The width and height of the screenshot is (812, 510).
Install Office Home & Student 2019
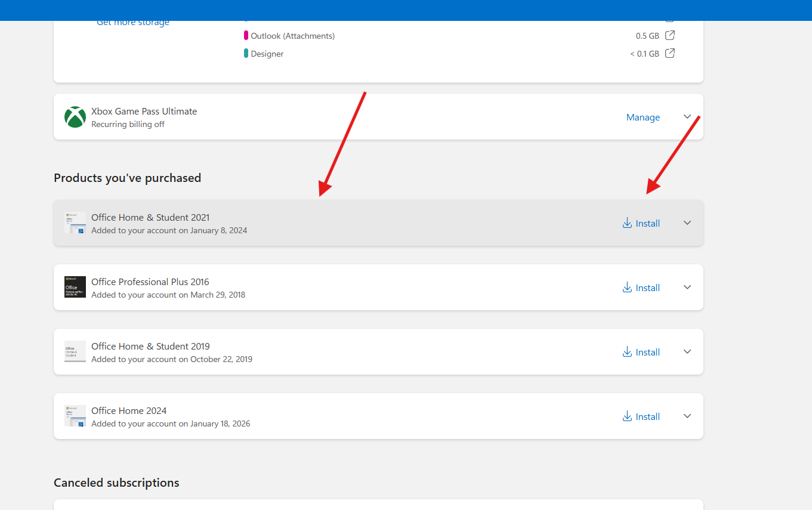tap(641, 352)
